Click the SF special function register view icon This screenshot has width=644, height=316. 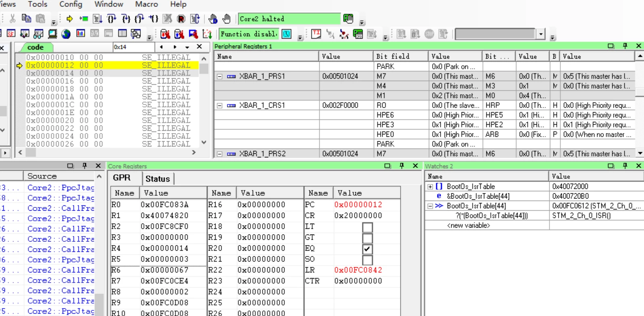[x=11, y=33]
